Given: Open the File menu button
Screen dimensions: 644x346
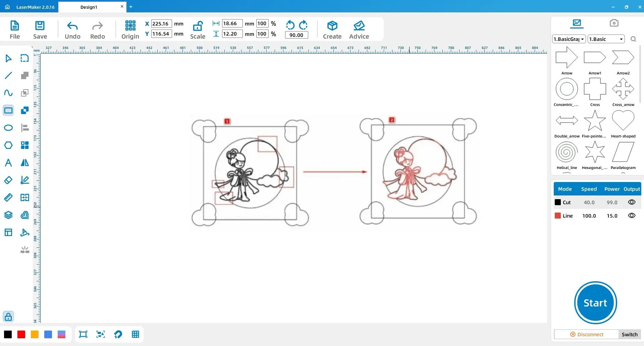Looking at the screenshot, I should pos(15,30).
